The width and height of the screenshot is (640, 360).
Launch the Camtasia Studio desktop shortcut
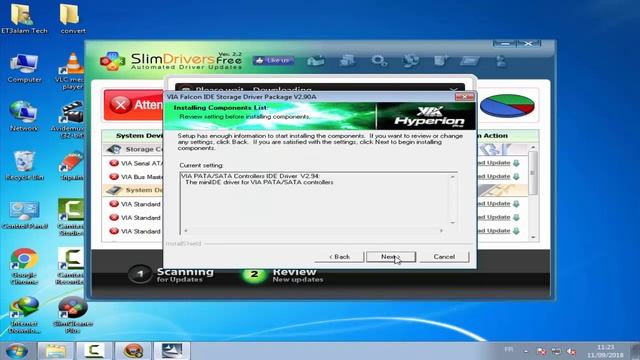click(71, 217)
